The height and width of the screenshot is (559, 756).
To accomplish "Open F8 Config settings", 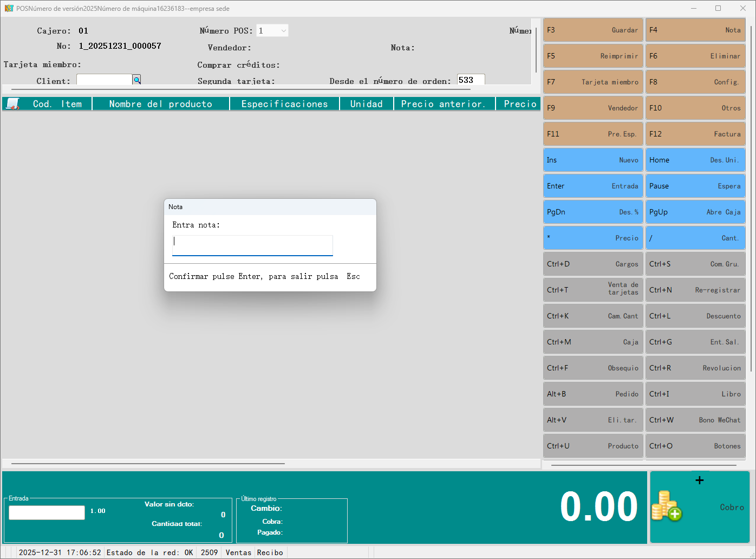I will tap(695, 82).
